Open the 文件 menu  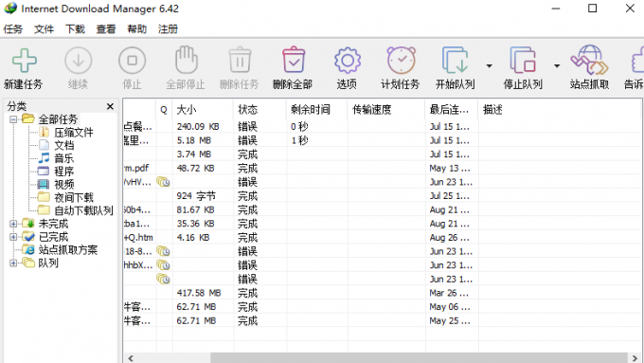point(44,29)
